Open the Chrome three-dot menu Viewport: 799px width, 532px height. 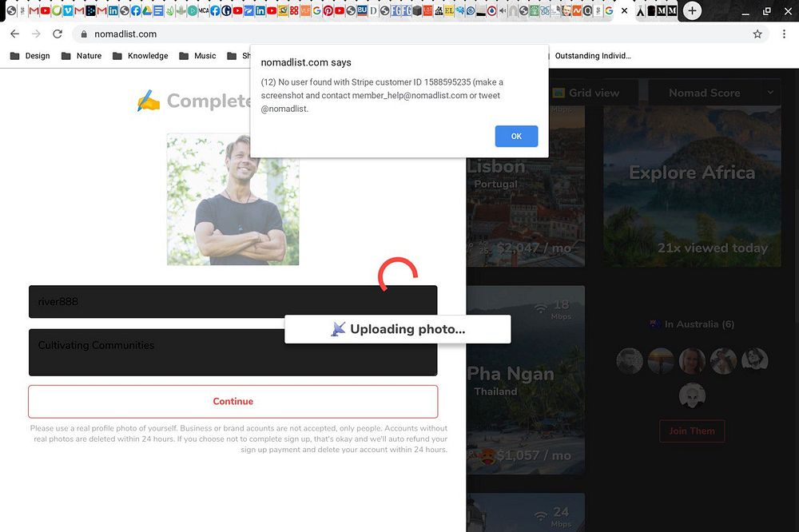(x=784, y=34)
